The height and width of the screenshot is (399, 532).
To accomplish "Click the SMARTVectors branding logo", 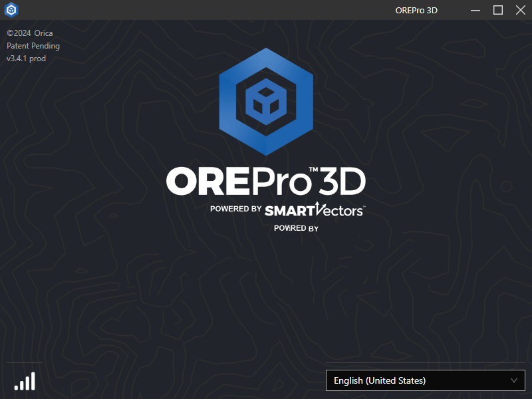I will pyautogui.click(x=313, y=209).
